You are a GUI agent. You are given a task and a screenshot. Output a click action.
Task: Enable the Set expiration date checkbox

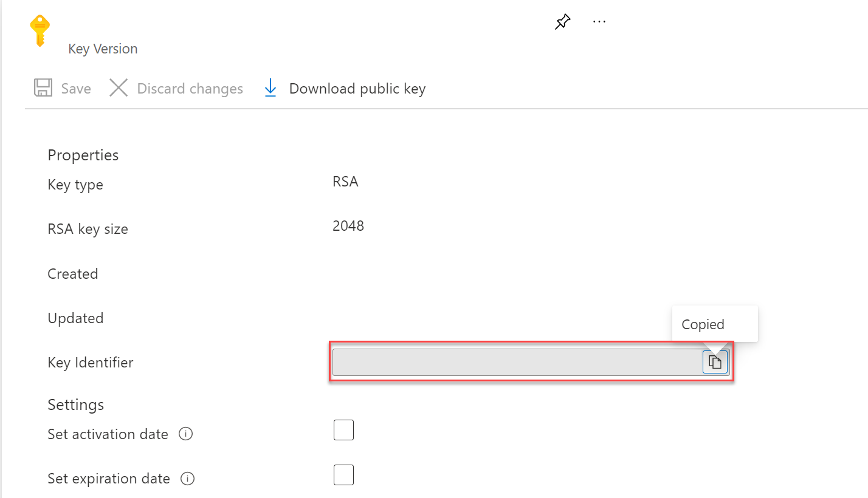coord(343,475)
